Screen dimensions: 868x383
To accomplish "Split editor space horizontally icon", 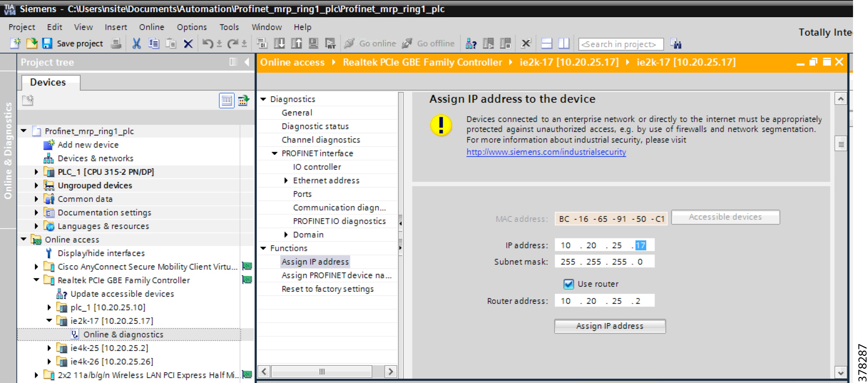I will pyautogui.click(x=547, y=44).
